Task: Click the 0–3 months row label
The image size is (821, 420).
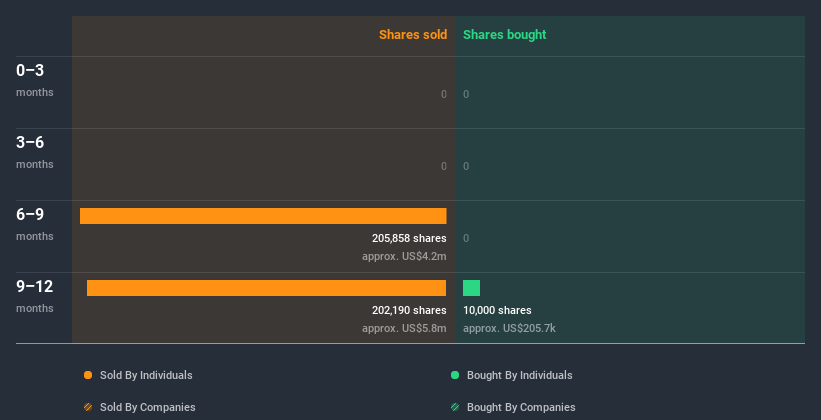Action: point(35,80)
